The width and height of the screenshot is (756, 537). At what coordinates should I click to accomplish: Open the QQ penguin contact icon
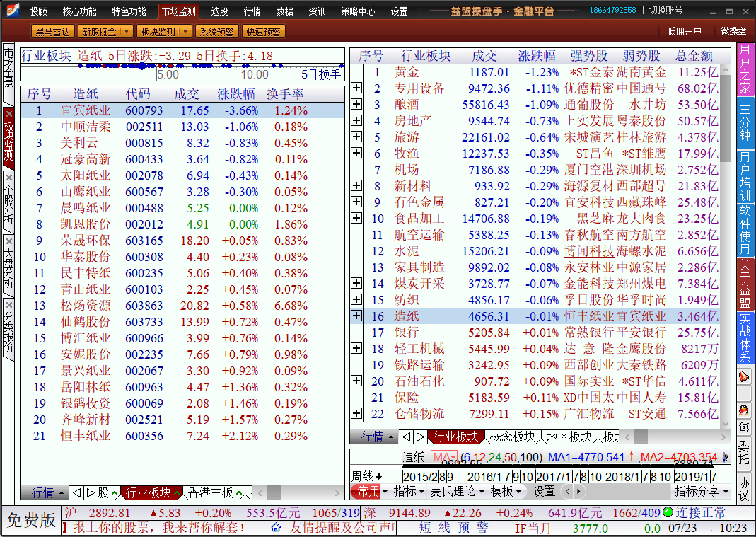(x=744, y=410)
